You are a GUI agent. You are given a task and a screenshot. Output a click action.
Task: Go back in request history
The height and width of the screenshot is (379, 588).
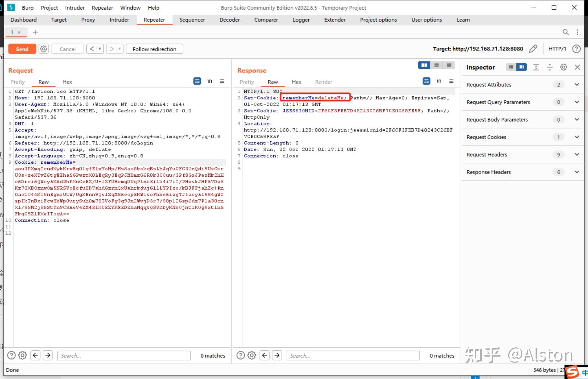(92, 49)
